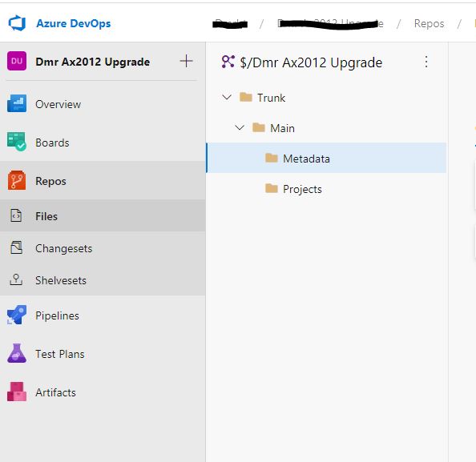The width and height of the screenshot is (476, 462).
Task: Open the Pipelines rocket icon
Action: click(x=17, y=315)
